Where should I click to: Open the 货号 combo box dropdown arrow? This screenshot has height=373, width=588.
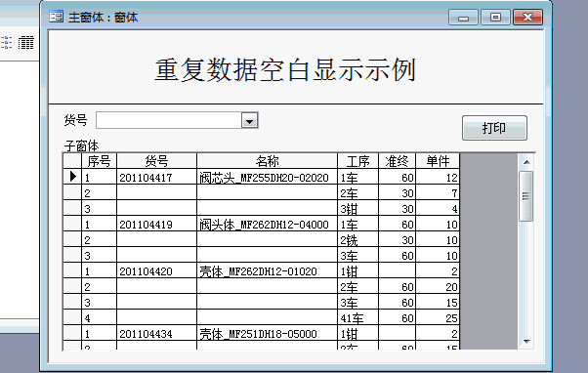point(249,121)
